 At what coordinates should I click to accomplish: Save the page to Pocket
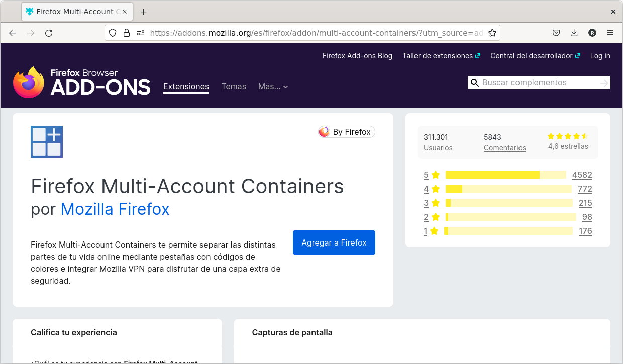[x=556, y=32]
